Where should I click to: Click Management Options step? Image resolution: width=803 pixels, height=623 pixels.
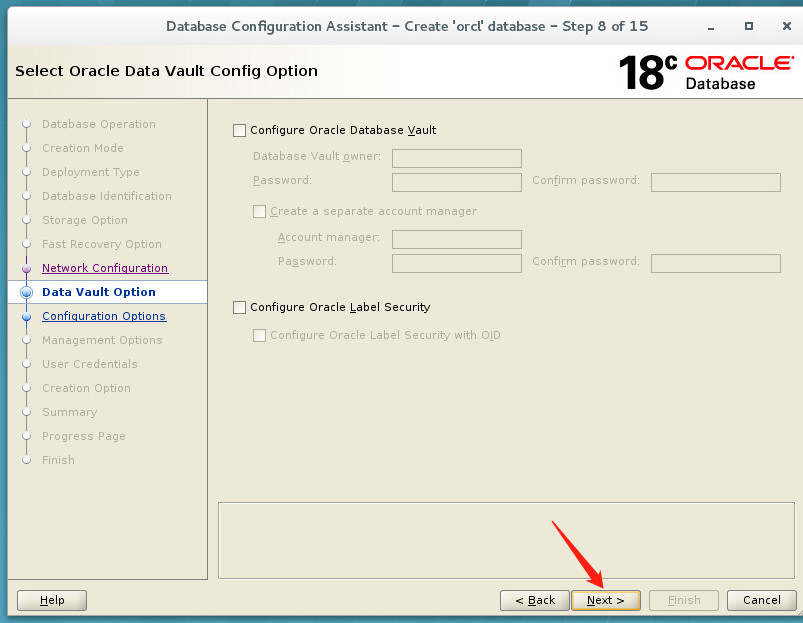(x=102, y=340)
